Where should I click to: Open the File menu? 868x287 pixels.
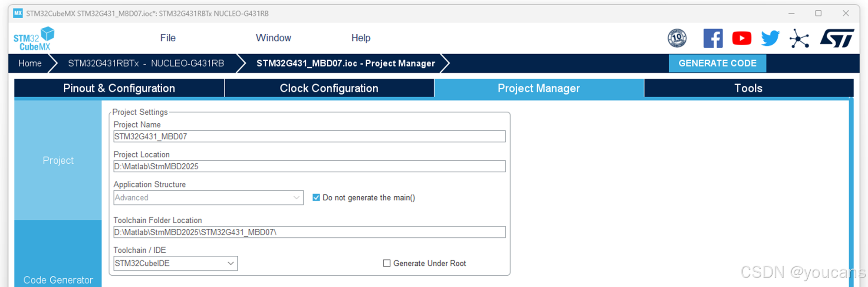coord(168,38)
